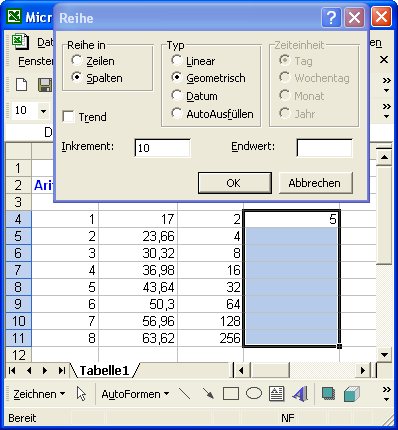Open the Zeichnen dropdown menu
Viewport: 398px width, 430px height.
coord(39,394)
